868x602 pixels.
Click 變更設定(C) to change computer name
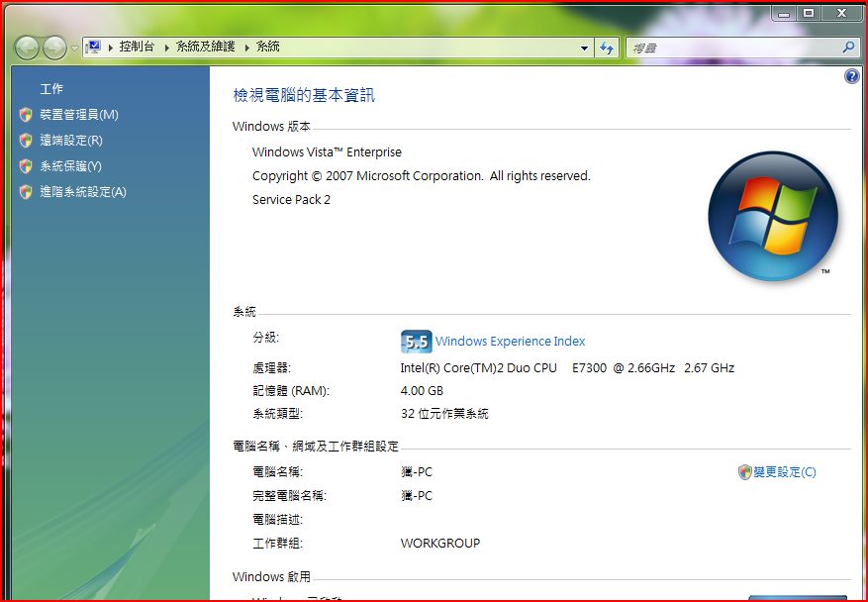784,472
